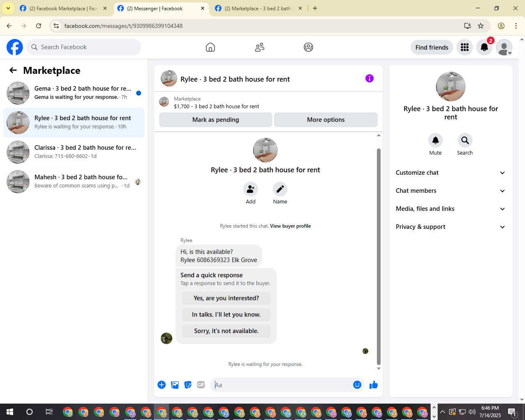
Task: Go to the Home feed icon
Action: 210,47
